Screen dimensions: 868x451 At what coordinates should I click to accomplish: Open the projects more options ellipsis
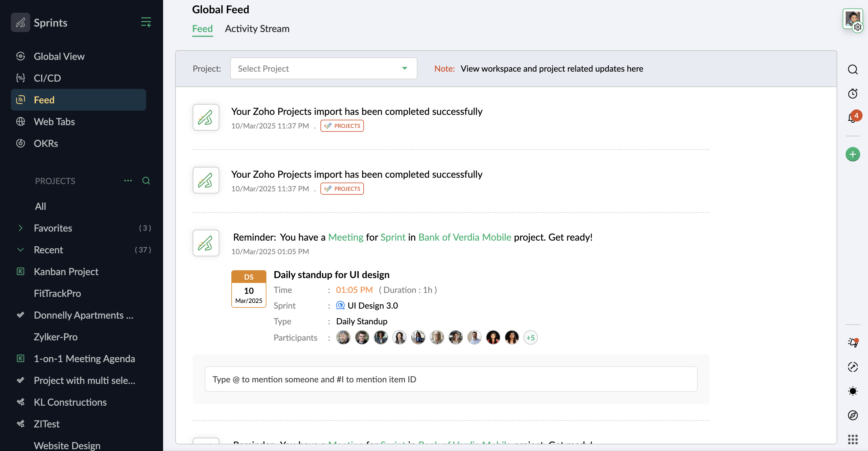[x=128, y=181]
